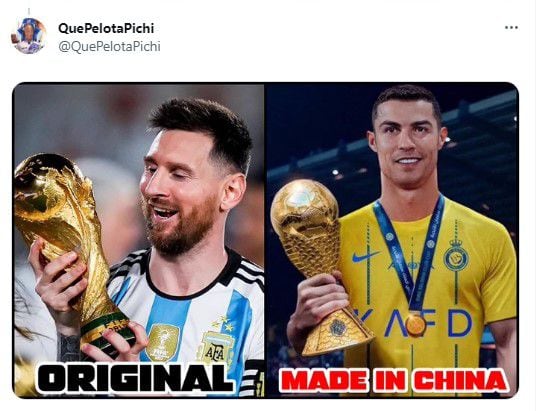Click the QuePelotaPichi profile avatar
Screen dimensions: 539x411
click(x=29, y=36)
